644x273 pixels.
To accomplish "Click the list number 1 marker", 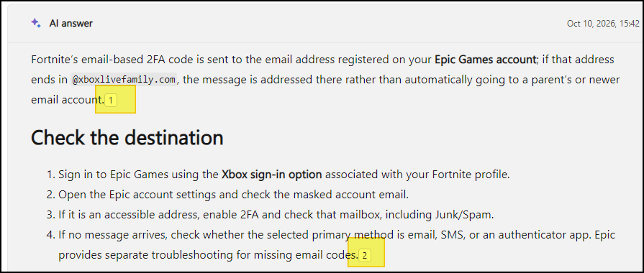I will (50, 175).
